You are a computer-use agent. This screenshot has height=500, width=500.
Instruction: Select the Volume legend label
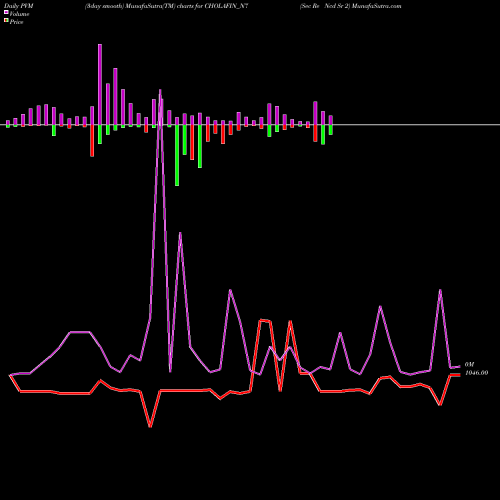coord(19,14)
